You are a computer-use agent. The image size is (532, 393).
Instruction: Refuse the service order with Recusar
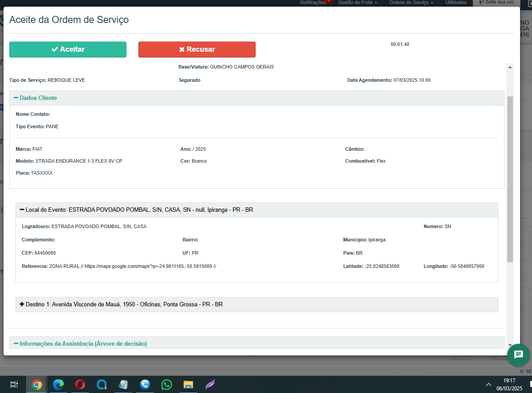click(x=197, y=50)
